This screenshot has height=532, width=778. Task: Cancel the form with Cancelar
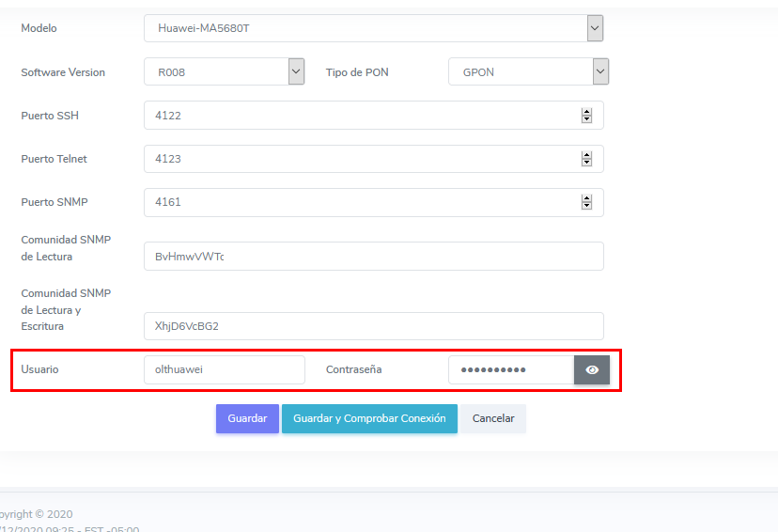(x=493, y=418)
